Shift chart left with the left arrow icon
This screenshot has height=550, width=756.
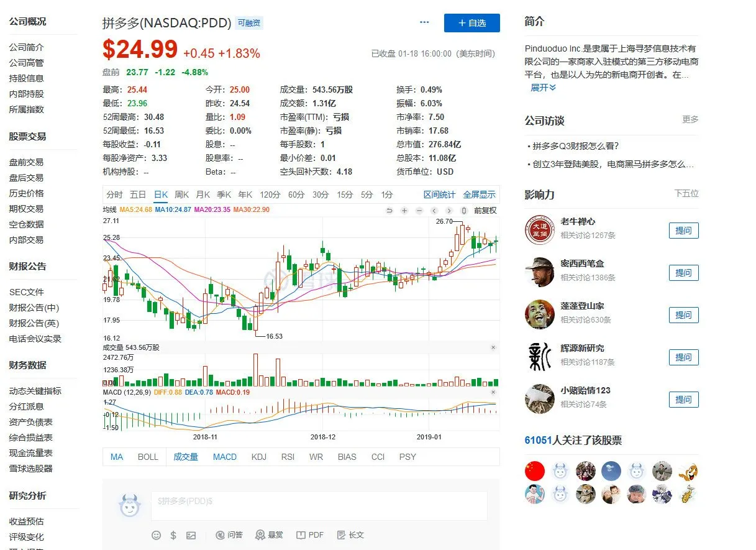click(x=434, y=211)
